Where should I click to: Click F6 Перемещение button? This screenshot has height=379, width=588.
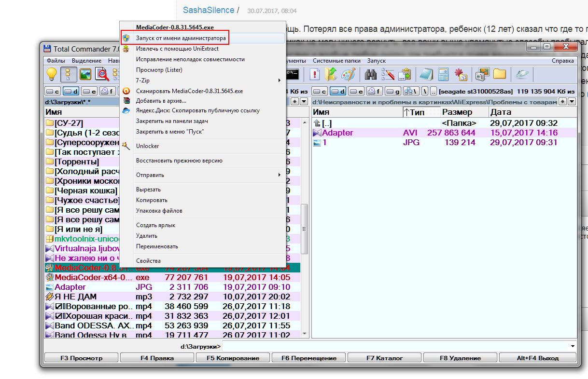click(x=308, y=358)
